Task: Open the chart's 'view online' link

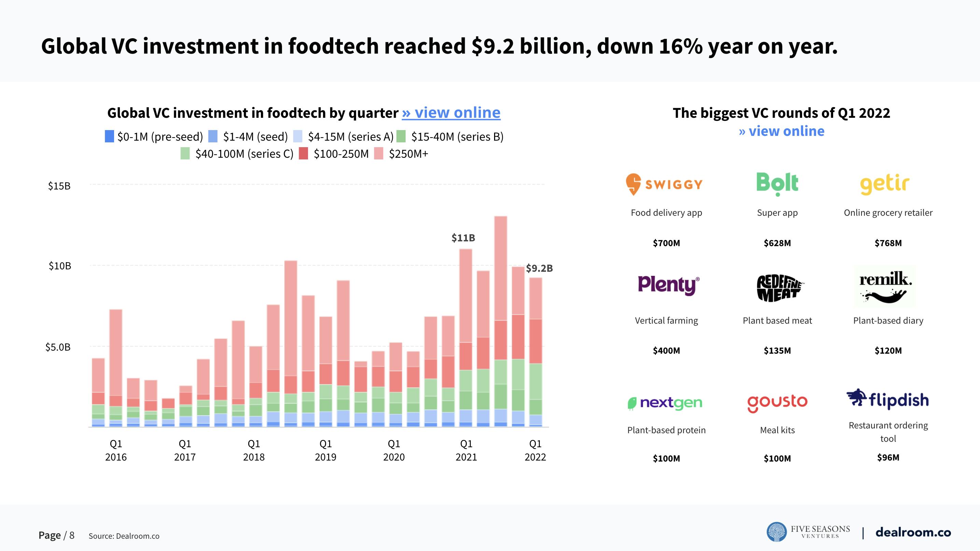Action: coord(451,113)
